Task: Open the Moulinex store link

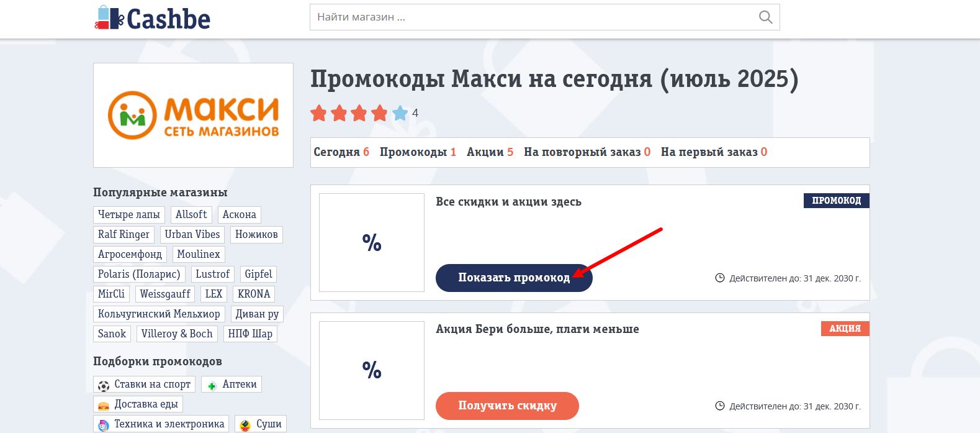Action: tap(199, 254)
